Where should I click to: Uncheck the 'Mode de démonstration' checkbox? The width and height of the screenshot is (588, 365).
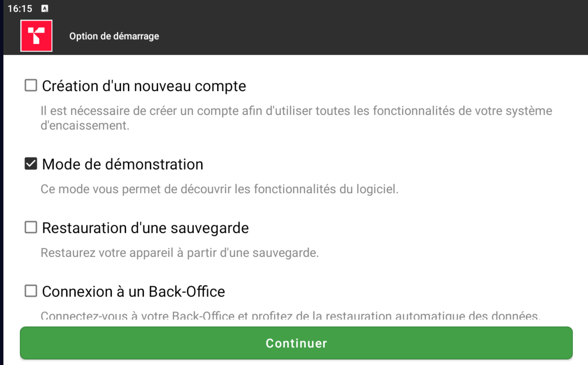[31, 164]
